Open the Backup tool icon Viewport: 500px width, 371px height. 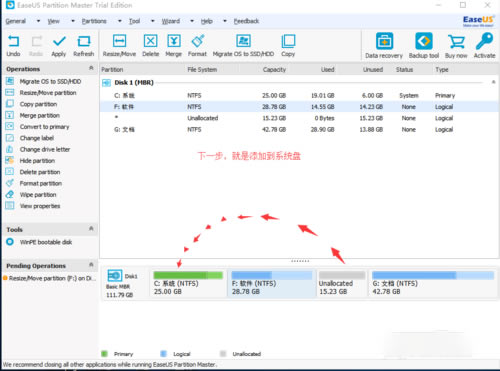[x=424, y=41]
